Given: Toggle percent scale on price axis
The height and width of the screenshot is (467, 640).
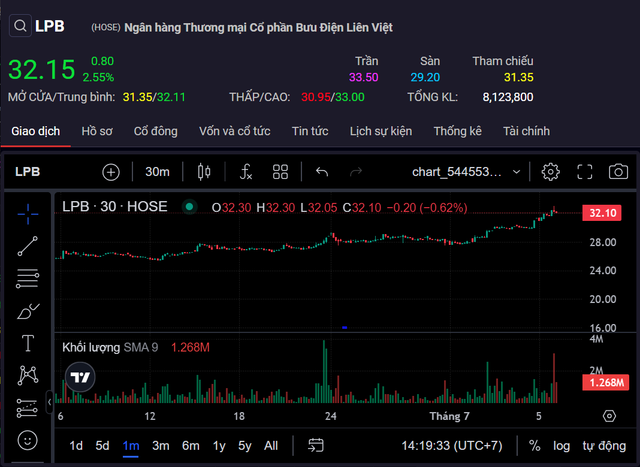Looking at the screenshot, I should [x=535, y=445].
